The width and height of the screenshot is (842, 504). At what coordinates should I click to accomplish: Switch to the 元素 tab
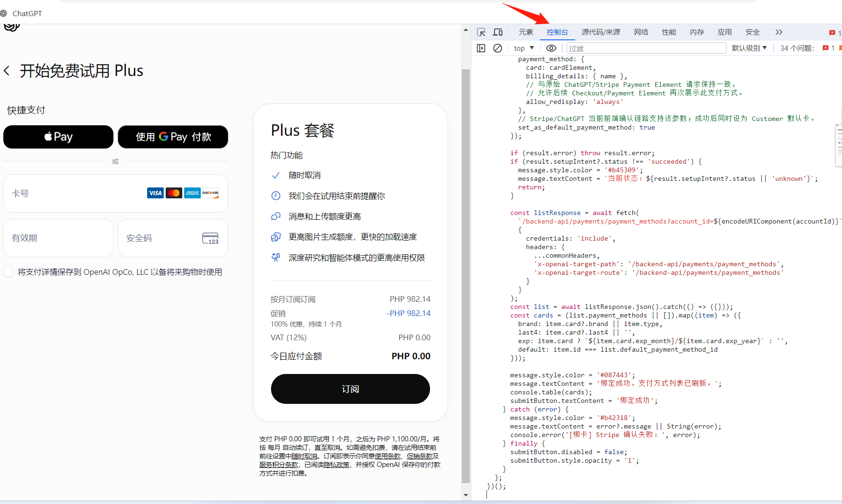click(x=526, y=32)
